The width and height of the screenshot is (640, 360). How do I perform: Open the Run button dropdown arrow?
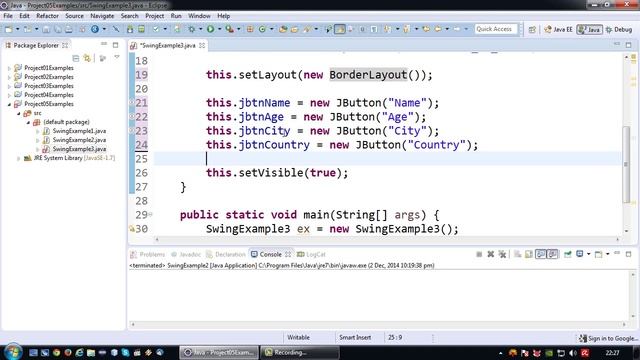point(219,29)
